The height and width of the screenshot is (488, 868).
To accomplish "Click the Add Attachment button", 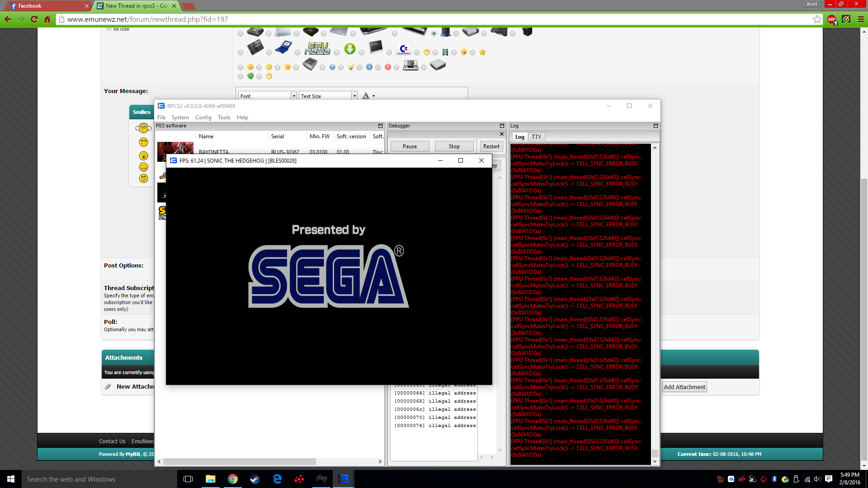I will pyautogui.click(x=684, y=387).
